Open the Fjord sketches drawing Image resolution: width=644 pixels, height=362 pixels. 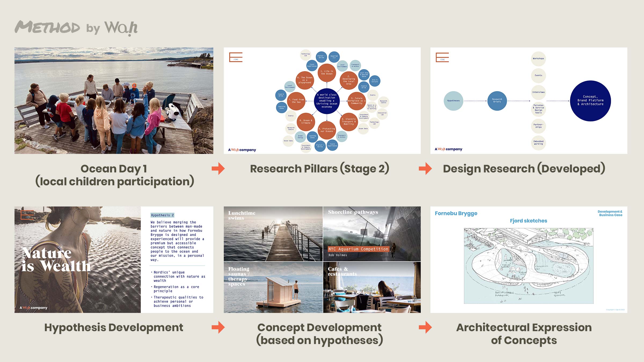pos(528,266)
